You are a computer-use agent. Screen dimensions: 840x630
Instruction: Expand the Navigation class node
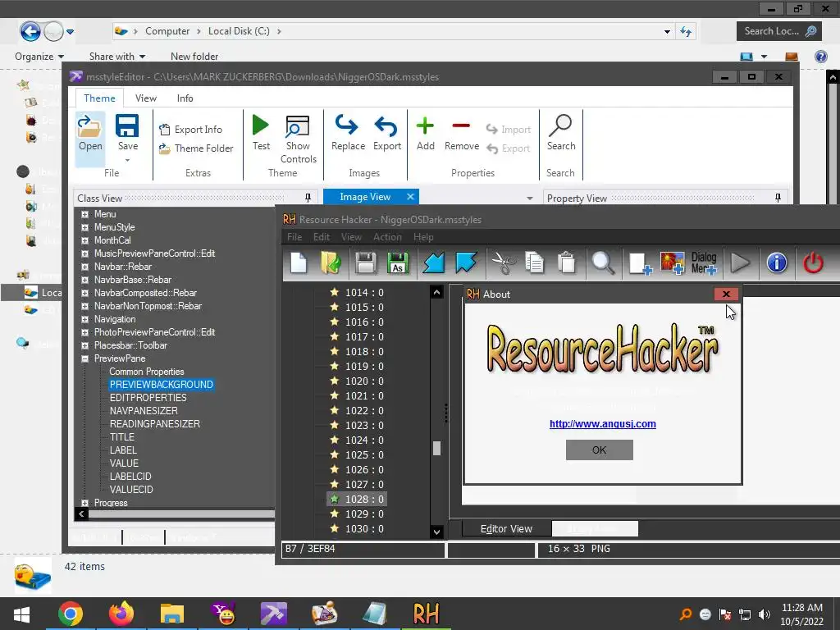tap(84, 319)
